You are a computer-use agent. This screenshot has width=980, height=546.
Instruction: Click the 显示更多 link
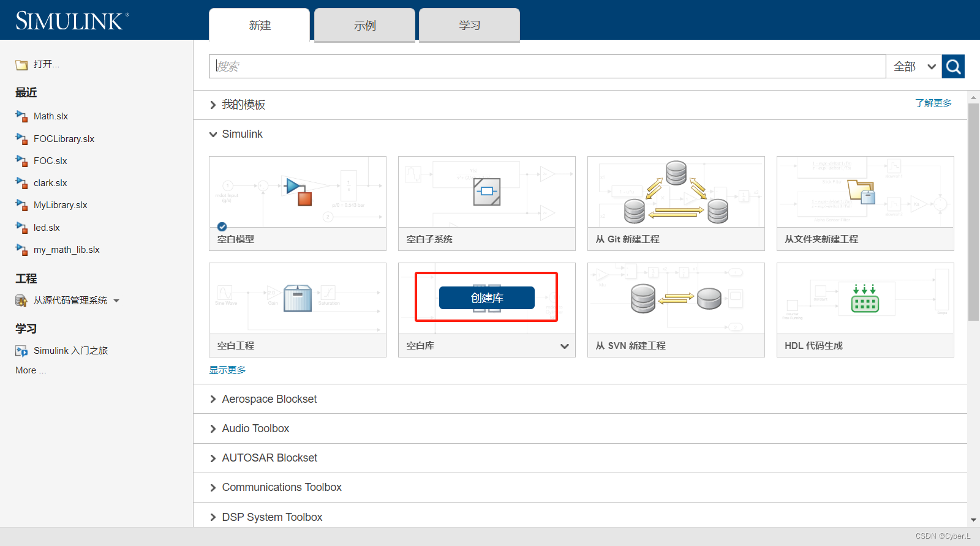coord(227,370)
